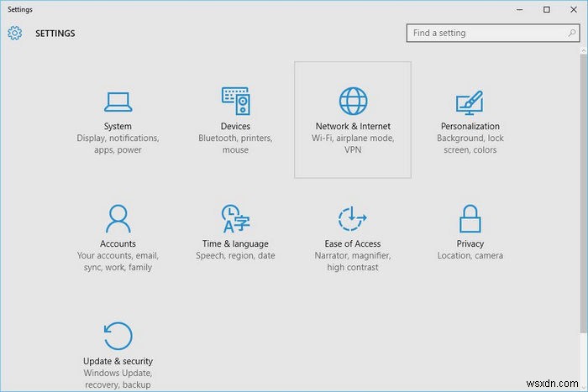The width and height of the screenshot is (588, 392).
Task: Click 'Location, camera' description
Action: pyautogui.click(x=470, y=255)
